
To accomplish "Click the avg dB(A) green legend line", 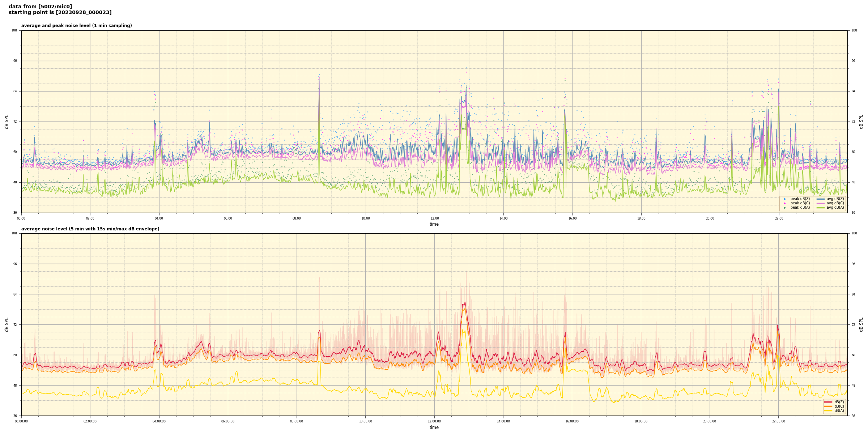I will click(x=821, y=208).
